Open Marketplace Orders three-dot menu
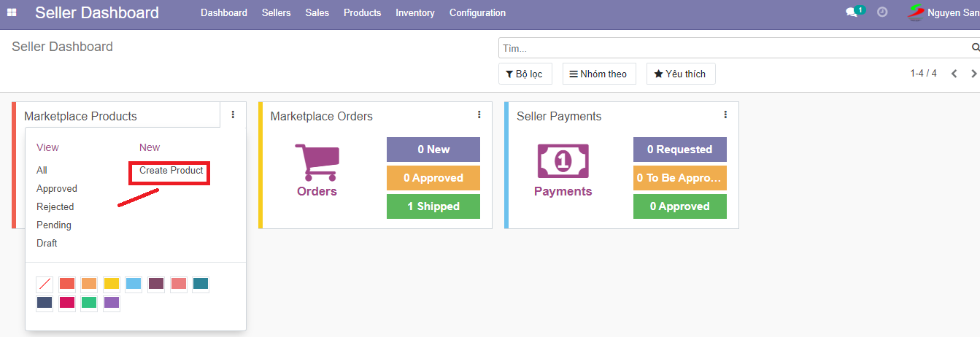The width and height of the screenshot is (980, 337). tap(479, 115)
